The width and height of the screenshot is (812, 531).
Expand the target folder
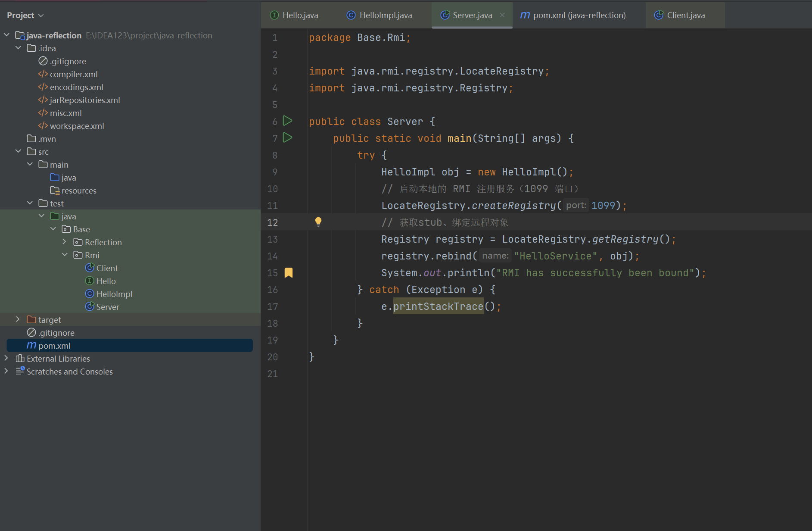tap(18, 319)
